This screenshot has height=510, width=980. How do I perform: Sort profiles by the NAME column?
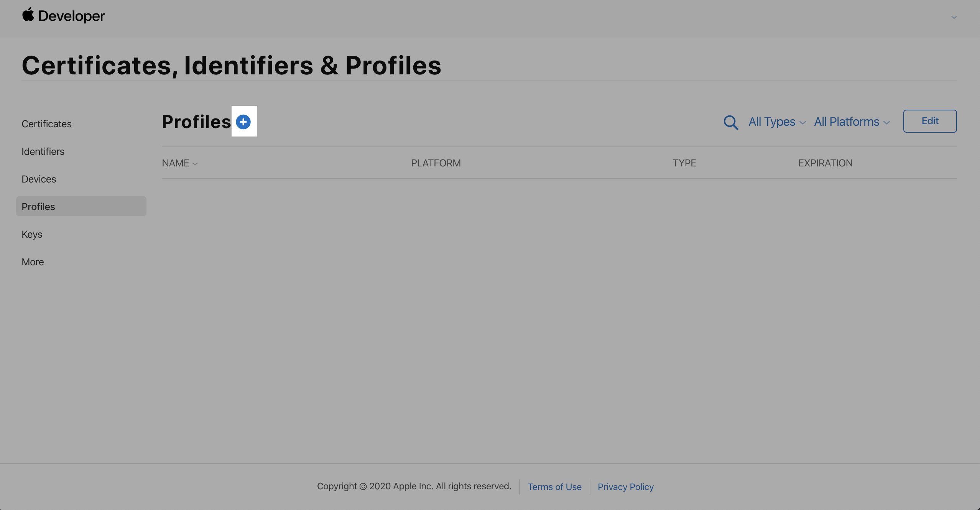[180, 163]
